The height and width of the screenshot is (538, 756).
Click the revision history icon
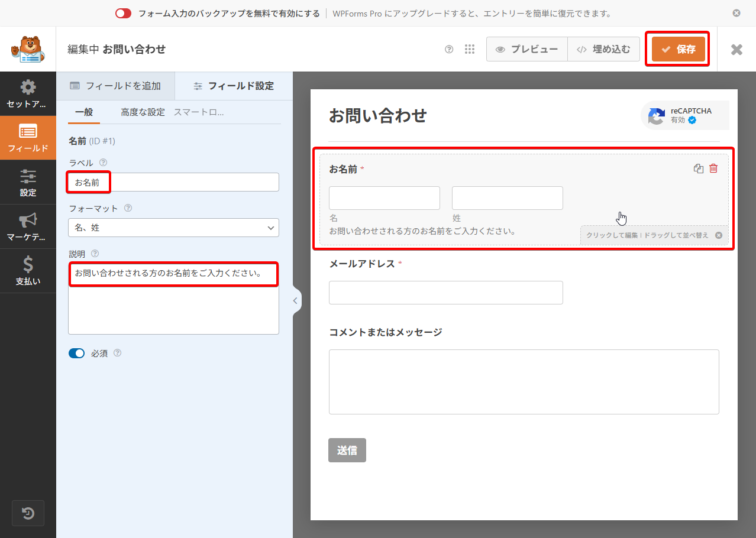tap(28, 513)
